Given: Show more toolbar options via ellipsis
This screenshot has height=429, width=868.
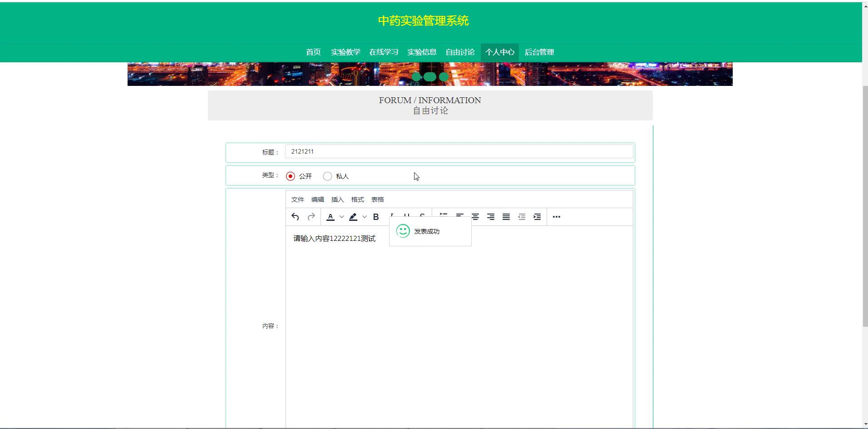Looking at the screenshot, I should click(x=557, y=217).
